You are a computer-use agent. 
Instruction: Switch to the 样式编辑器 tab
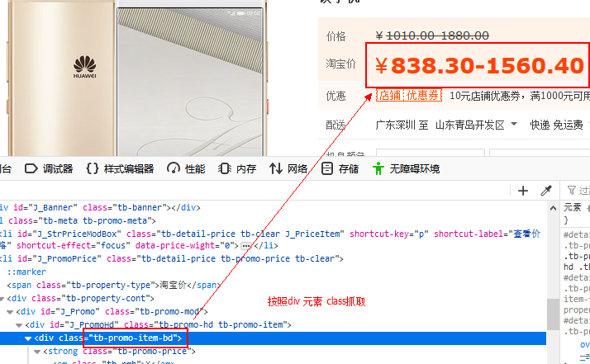(120, 169)
